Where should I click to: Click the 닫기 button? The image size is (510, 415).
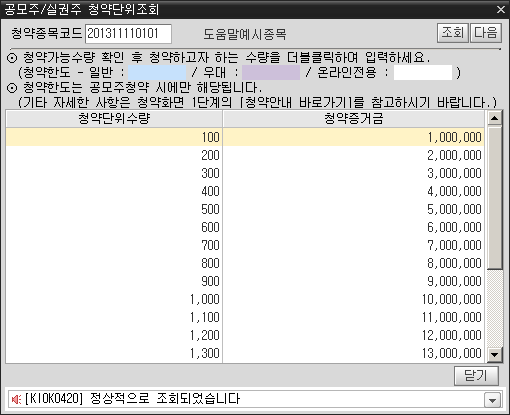coord(476,376)
